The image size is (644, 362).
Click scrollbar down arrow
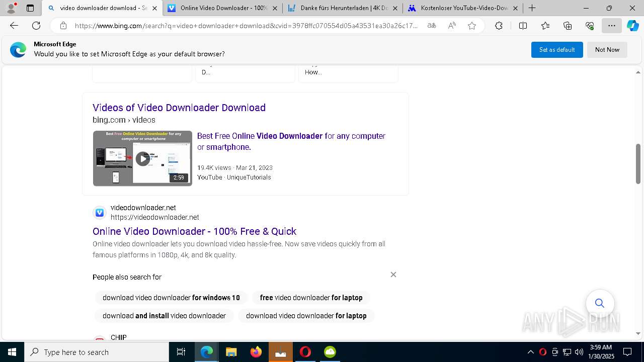[638, 333]
